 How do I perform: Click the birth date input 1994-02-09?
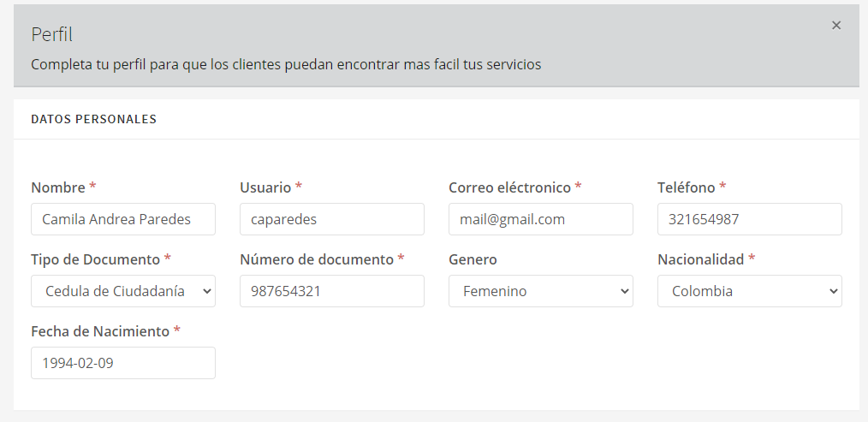click(x=122, y=363)
